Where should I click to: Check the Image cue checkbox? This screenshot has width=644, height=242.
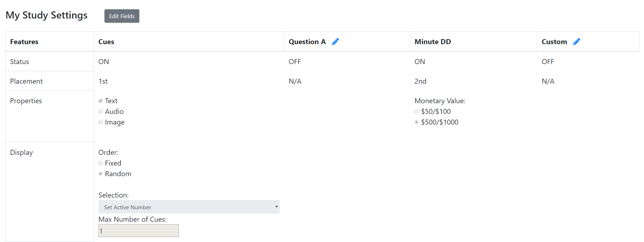(101, 122)
